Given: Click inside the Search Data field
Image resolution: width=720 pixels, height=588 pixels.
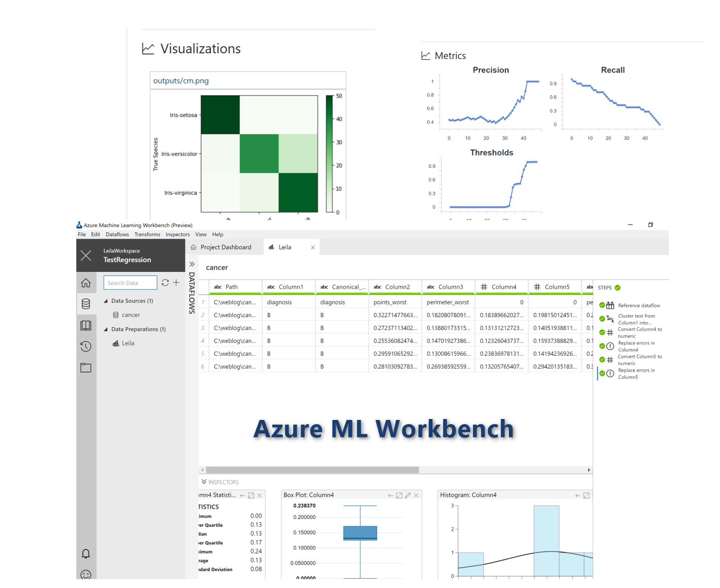Looking at the screenshot, I should tap(130, 283).
